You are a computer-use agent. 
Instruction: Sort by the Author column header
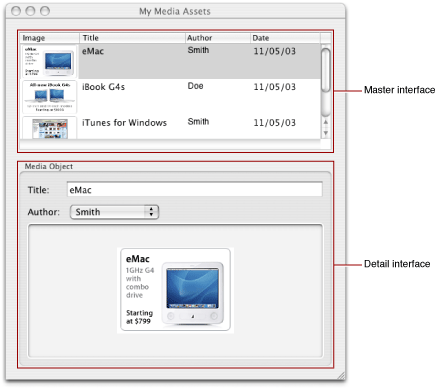tap(218, 38)
